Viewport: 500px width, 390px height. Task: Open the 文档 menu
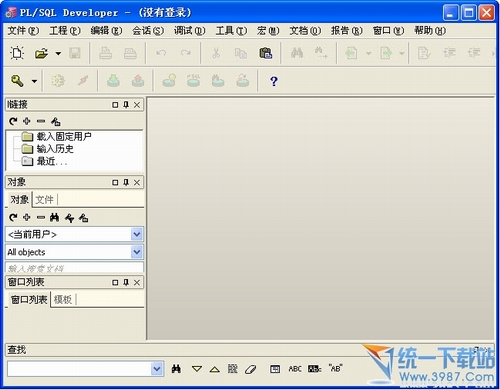(x=305, y=31)
